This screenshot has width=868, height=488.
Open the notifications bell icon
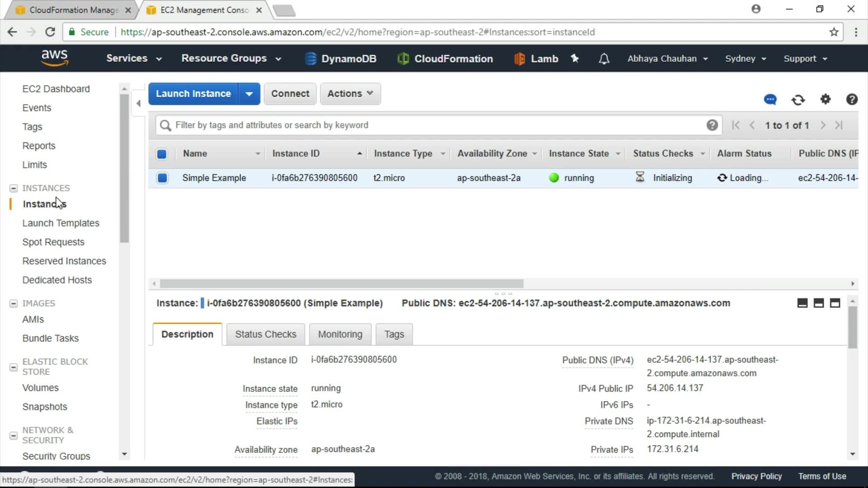coord(604,59)
